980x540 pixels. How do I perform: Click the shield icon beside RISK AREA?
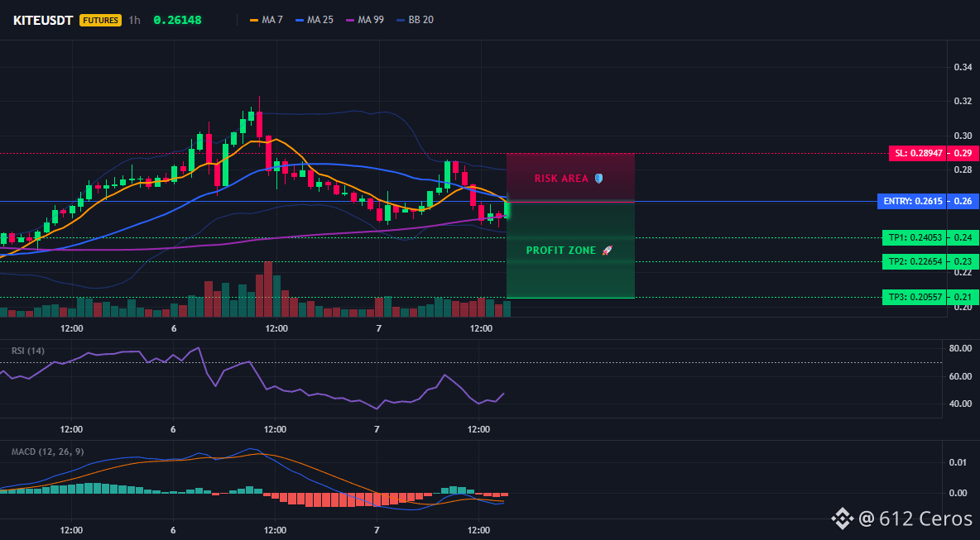(598, 179)
